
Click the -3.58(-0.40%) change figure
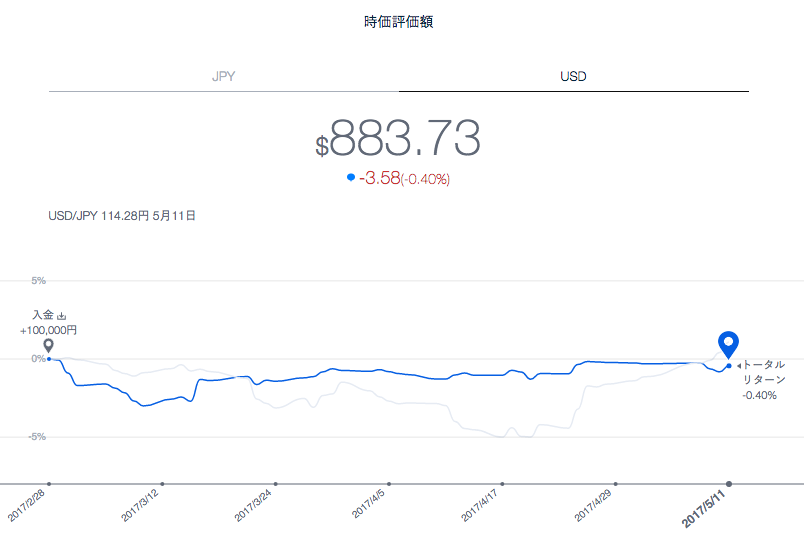(404, 178)
